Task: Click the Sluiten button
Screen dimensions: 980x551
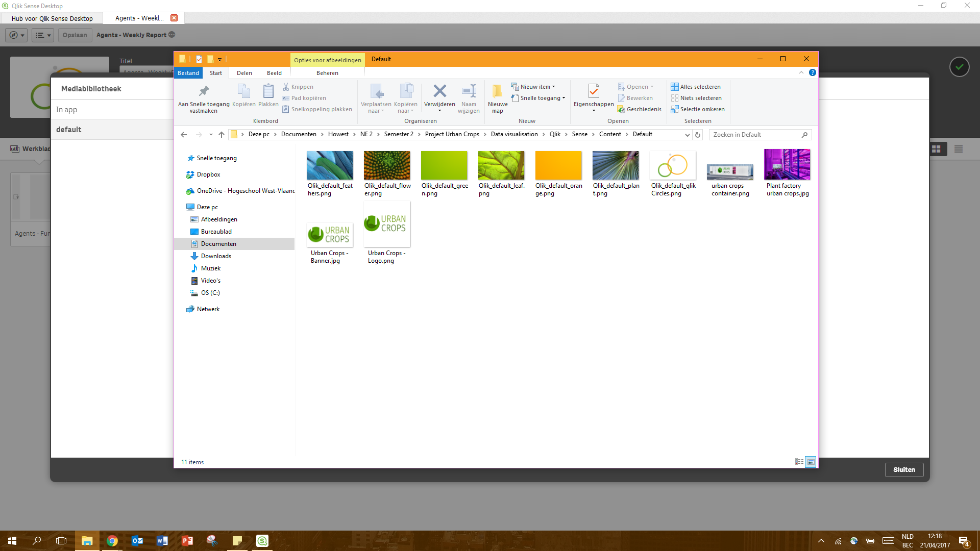Action: (904, 470)
